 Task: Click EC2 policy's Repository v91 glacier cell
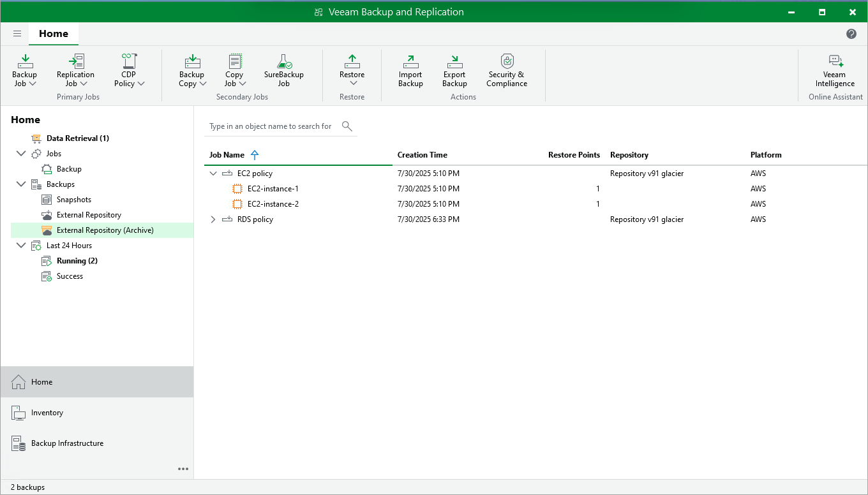647,174
